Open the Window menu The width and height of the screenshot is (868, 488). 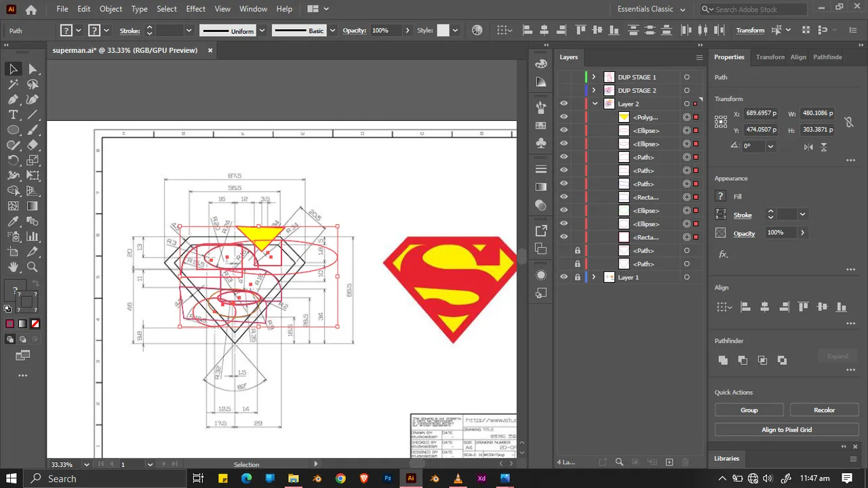pos(253,9)
